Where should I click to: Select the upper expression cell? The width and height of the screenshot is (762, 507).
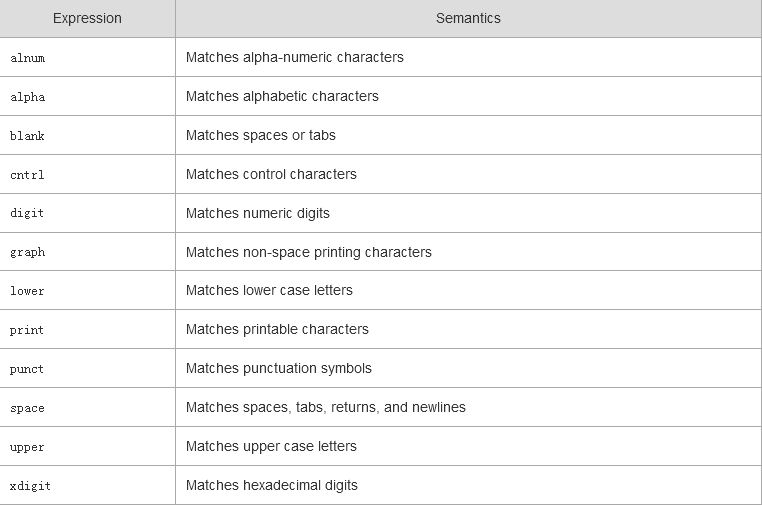[28, 447]
